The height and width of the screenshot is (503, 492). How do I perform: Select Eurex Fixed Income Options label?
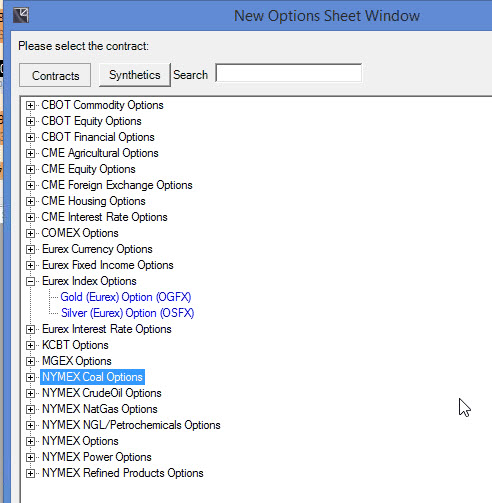pos(108,265)
